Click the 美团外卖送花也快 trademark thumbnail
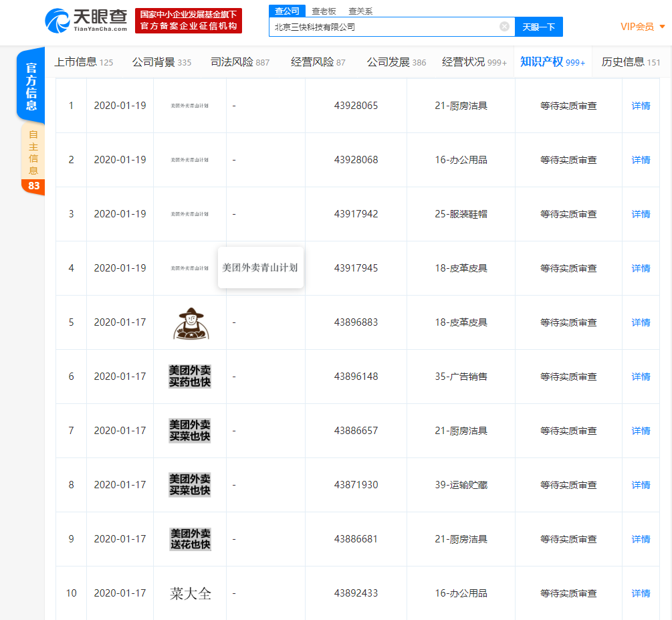Viewport: 672px width, 620px height. tap(189, 538)
